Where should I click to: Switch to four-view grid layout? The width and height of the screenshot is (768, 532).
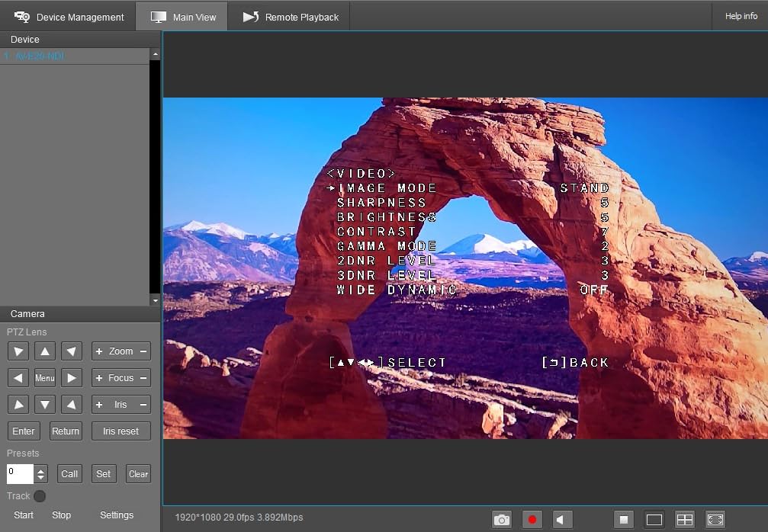point(685,519)
